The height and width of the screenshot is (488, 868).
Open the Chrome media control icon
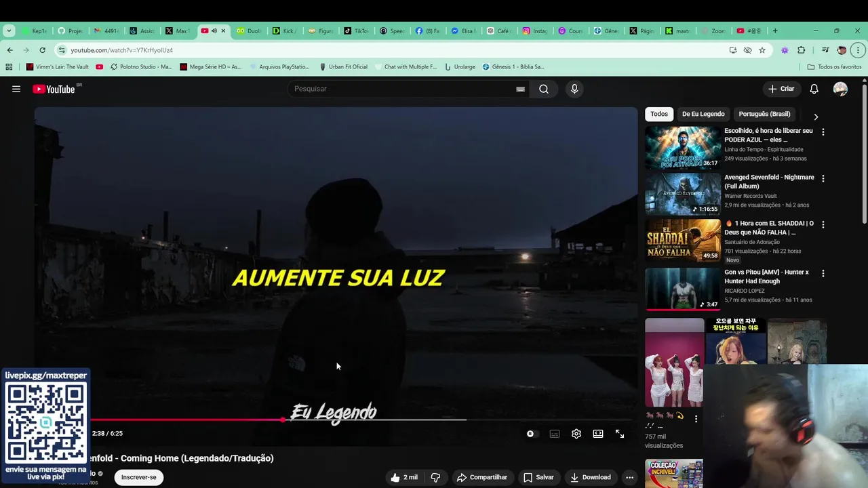(825, 50)
